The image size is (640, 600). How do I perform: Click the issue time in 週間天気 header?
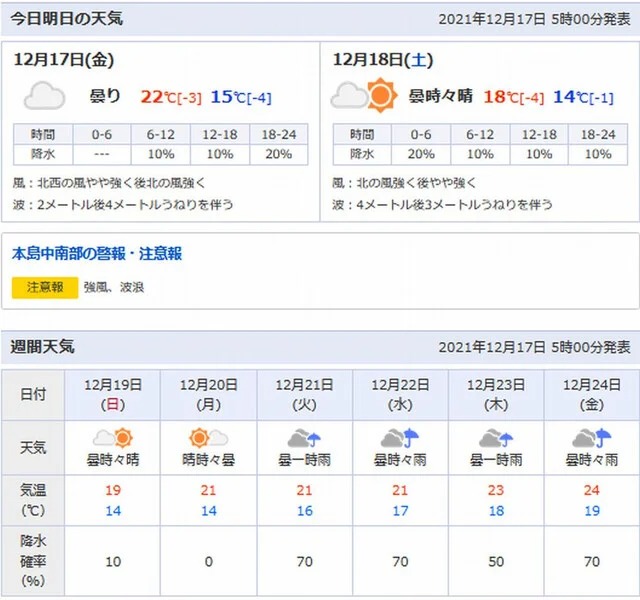click(x=534, y=347)
